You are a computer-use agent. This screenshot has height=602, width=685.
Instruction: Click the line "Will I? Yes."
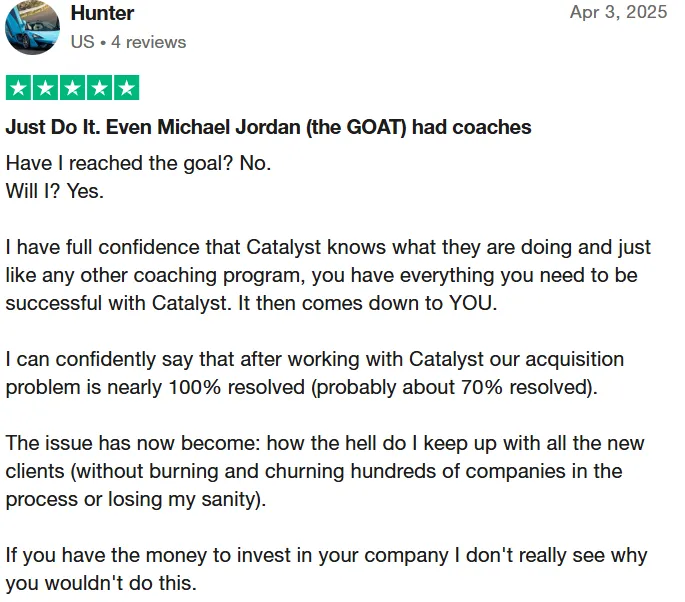coord(55,191)
